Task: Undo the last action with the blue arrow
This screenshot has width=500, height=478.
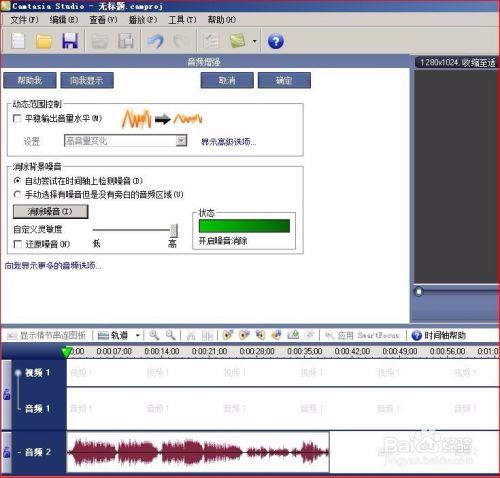Action: click(156, 41)
